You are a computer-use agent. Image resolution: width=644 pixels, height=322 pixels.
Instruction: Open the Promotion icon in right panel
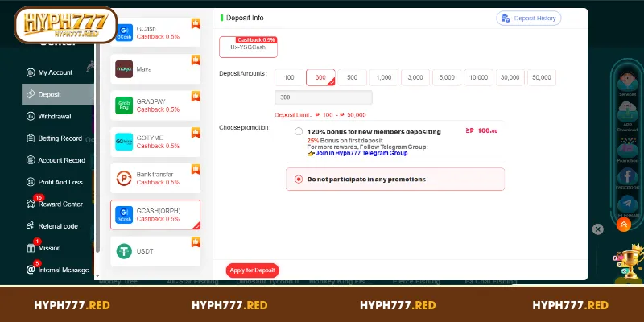(x=628, y=148)
